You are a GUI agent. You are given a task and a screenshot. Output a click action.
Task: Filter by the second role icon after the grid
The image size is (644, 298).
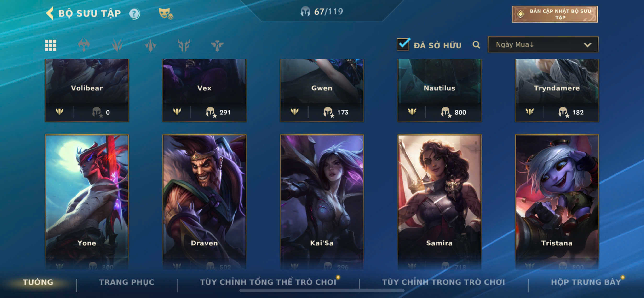(117, 45)
